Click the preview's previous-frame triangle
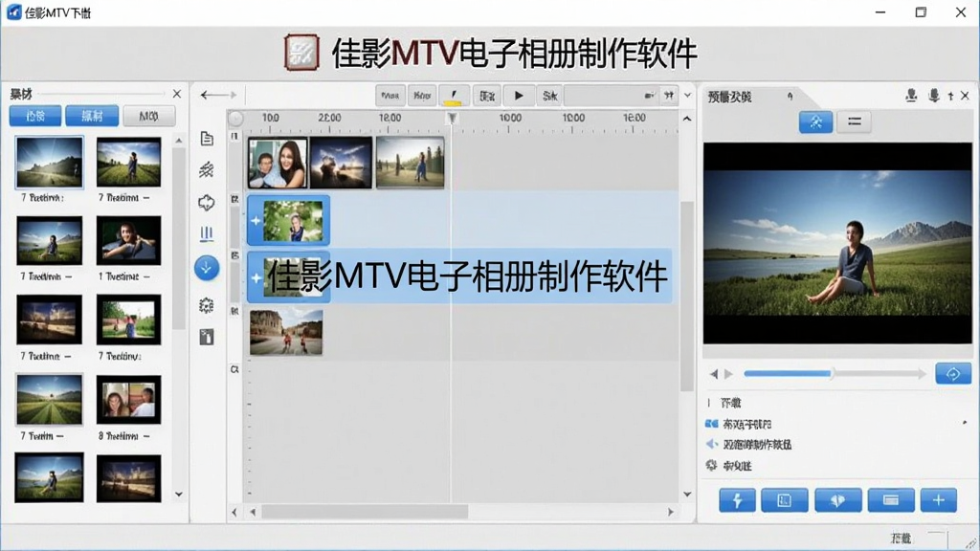Viewport: 980px width, 551px height. pyautogui.click(x=714, y=374)
